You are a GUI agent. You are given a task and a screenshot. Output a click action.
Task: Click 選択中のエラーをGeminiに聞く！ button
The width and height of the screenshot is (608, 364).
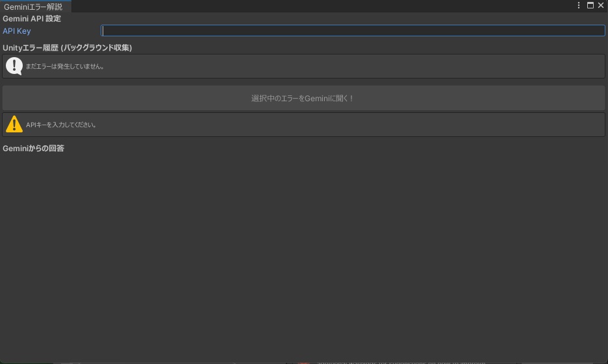[303, 99]
